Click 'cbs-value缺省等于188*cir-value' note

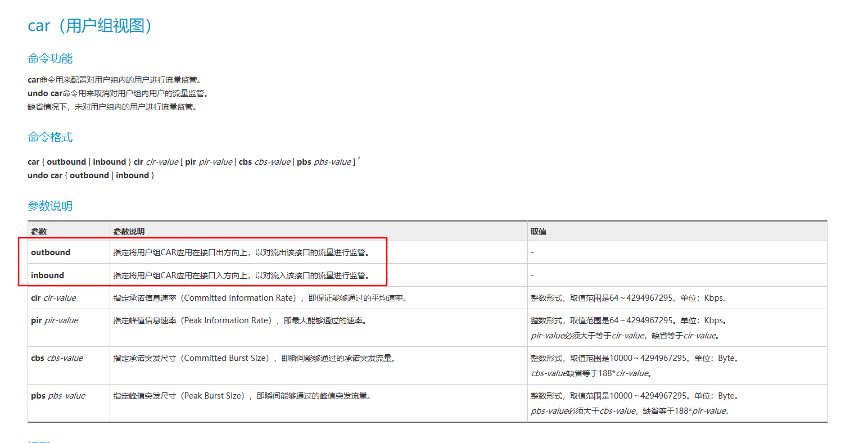pos(592,373)
